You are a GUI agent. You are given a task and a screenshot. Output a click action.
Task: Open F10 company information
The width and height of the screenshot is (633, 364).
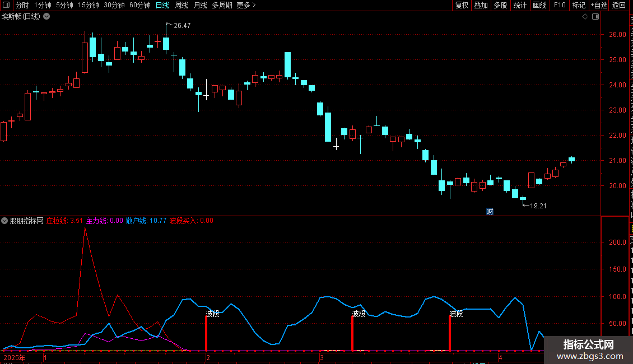tap(560, 5)
